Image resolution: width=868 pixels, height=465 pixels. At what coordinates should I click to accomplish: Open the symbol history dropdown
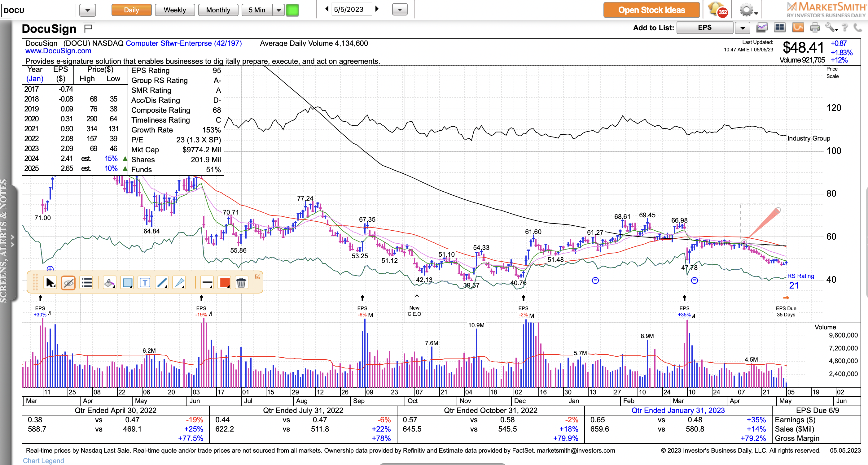(88, 10)
